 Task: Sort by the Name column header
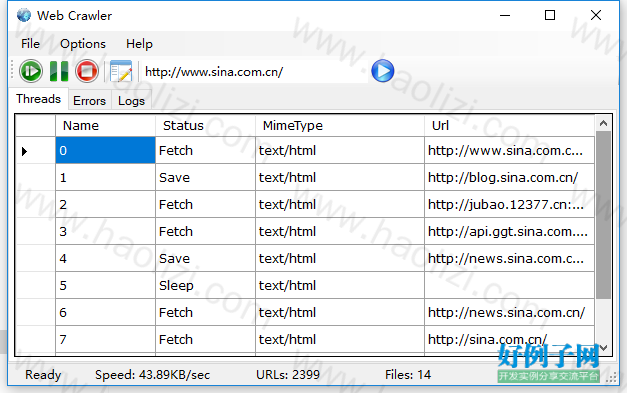point(105,126)
